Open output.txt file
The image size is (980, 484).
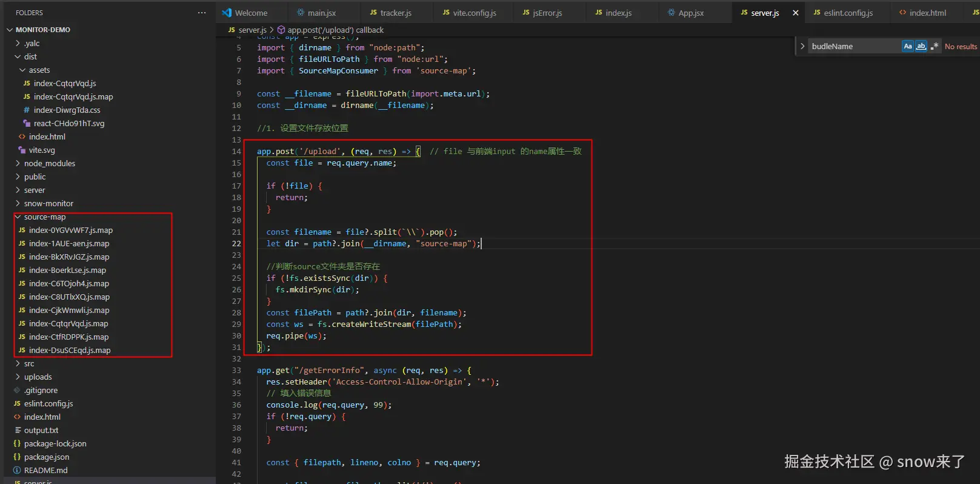coord(41,430)
